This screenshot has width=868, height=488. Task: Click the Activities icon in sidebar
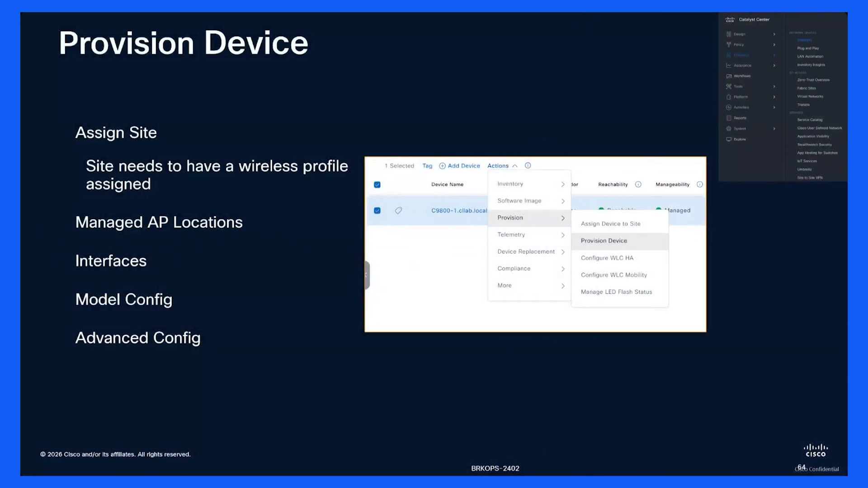(728, 108)
